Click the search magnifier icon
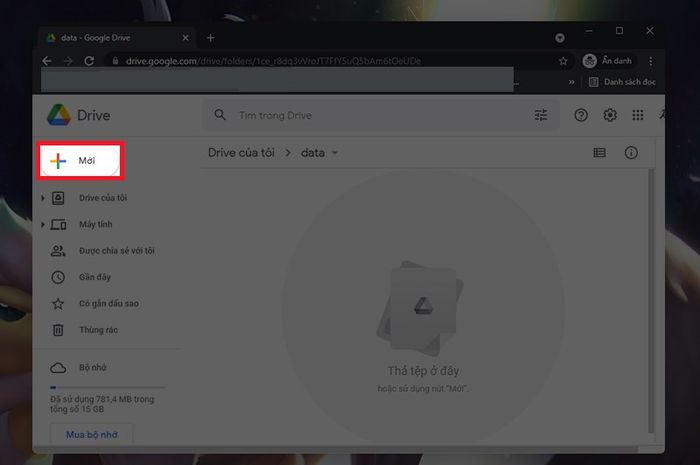 coord(220,115)
